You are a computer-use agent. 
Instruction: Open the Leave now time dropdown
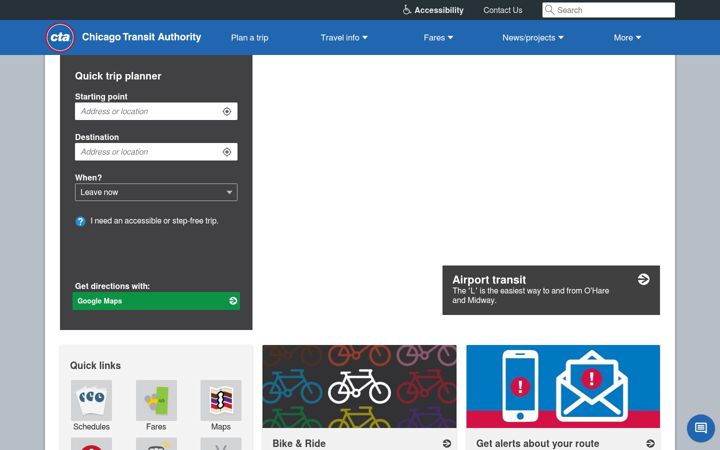click(x=156, y=192)
